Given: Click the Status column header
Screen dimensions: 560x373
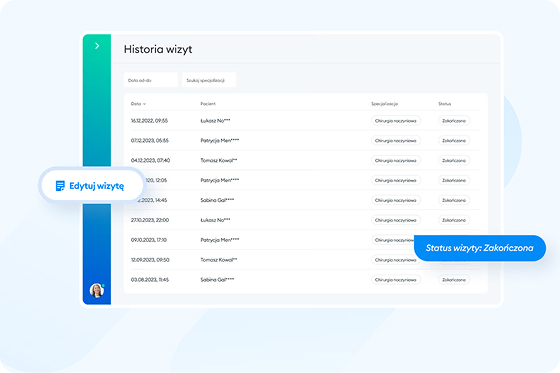Looking at the screenshot, I should (445, 104).
